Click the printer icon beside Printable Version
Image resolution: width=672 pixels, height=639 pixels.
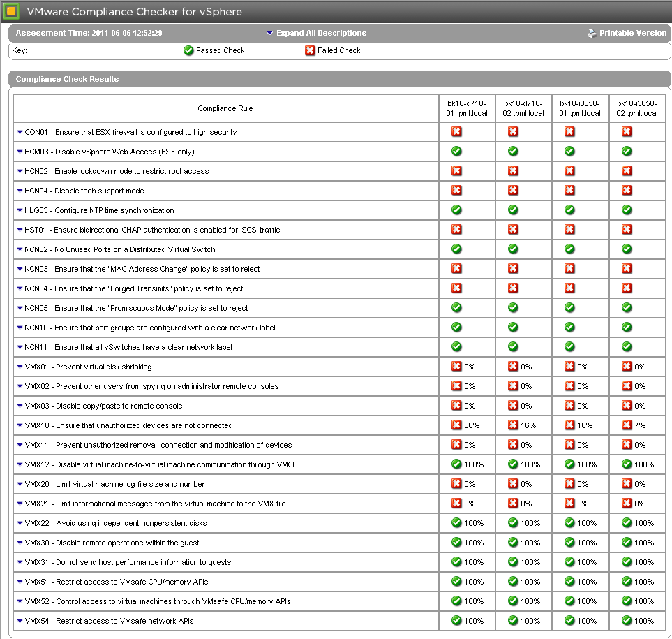click(592, 34)
